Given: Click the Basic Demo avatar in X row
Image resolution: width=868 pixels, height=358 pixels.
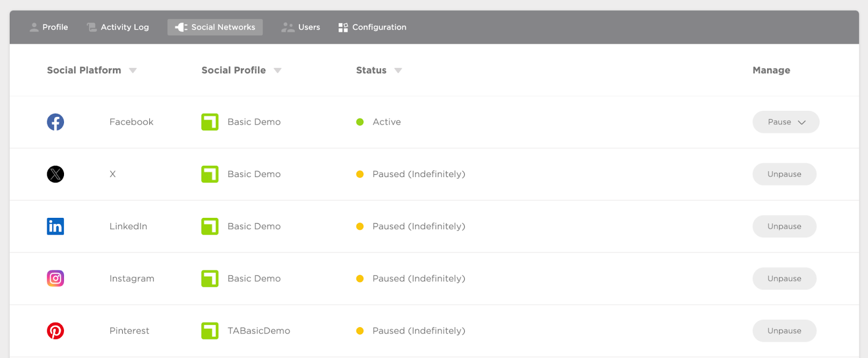Looking at the screenshot, I should (210, 174).
